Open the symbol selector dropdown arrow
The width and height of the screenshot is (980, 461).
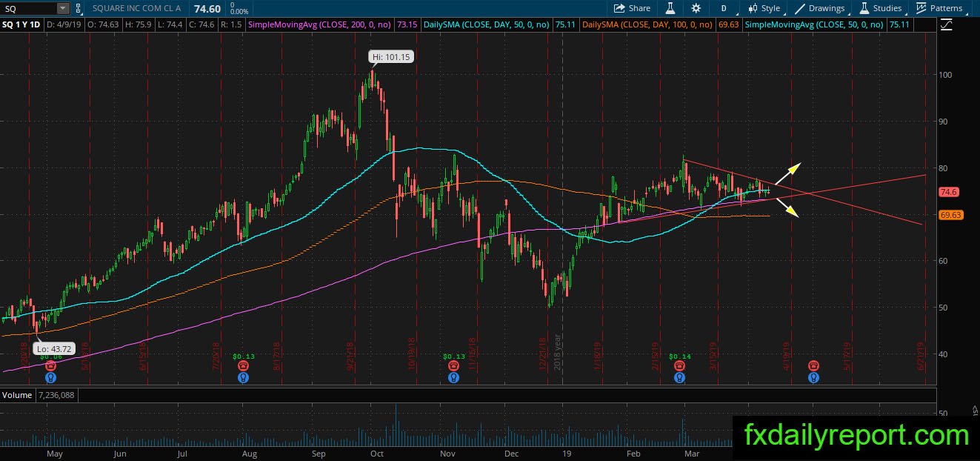63,8
